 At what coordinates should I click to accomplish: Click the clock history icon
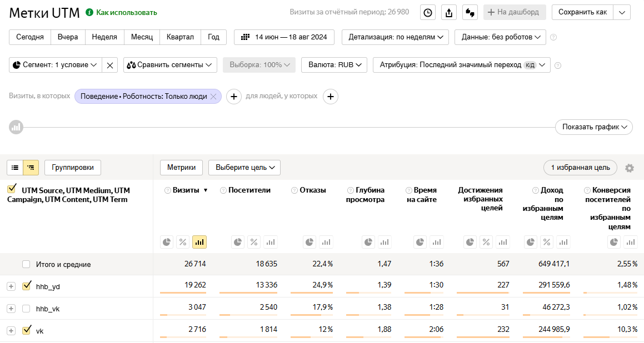click(427, 12)
